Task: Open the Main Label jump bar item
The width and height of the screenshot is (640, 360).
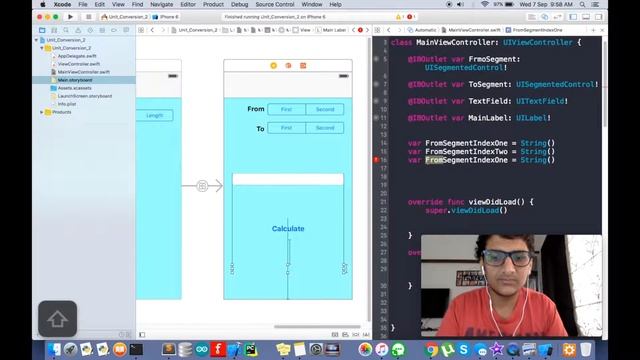Action: coord(331,30)
